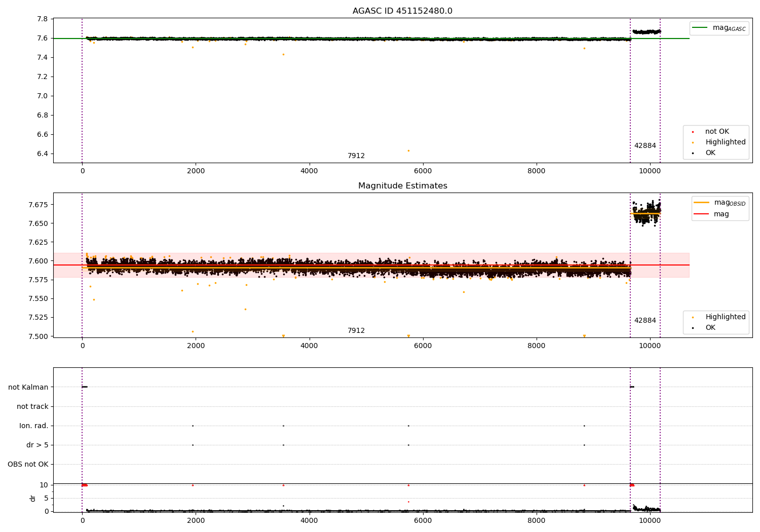760x532 pixels.
Task: Click the '7.575' y-axis tick label
Action: point(39,280)
